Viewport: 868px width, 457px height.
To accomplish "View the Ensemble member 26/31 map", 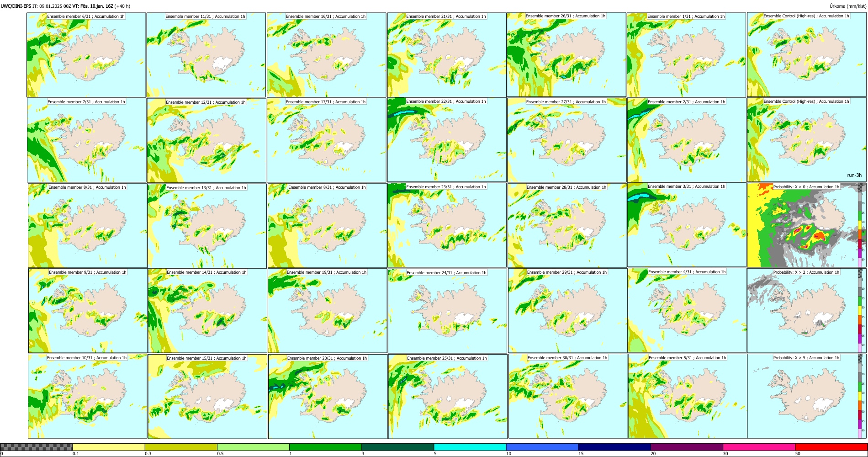I will 566,54.
